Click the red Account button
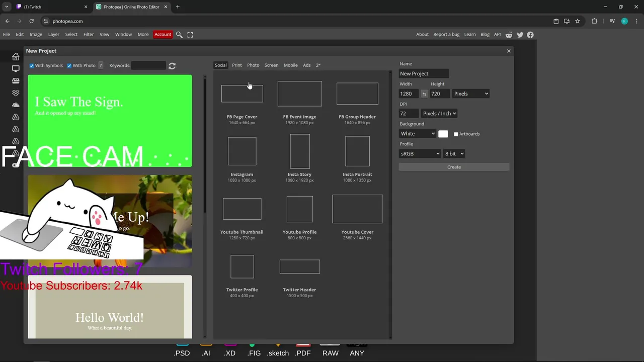 pos(163,35)
